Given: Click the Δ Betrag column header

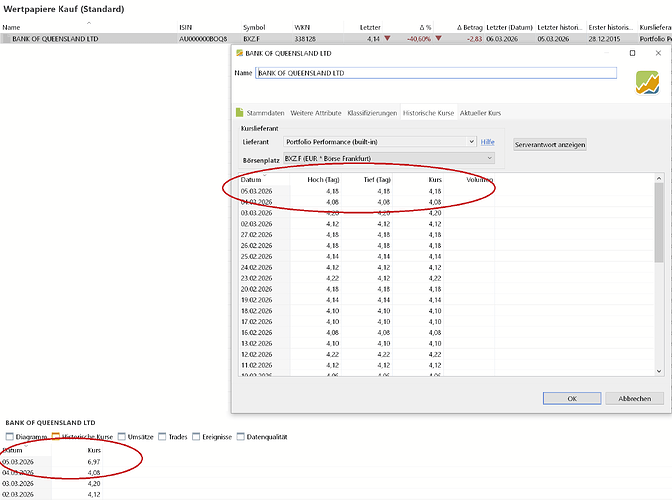Looking at the screenshot, I should pyautogui.click(x=470, y=27).
